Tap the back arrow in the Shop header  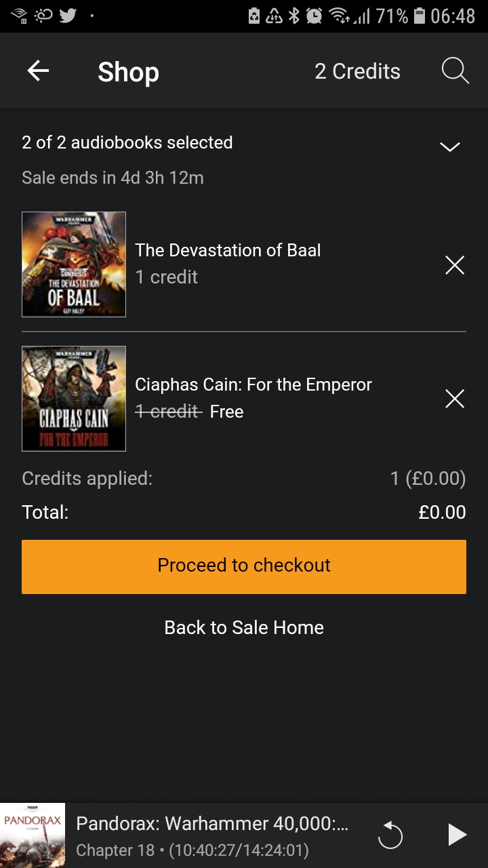38,71
